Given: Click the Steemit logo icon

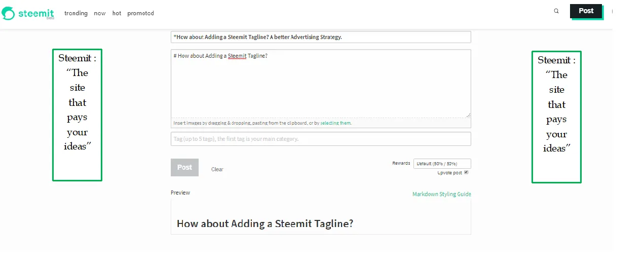Looking at the screenshot, I should (9, 13).
